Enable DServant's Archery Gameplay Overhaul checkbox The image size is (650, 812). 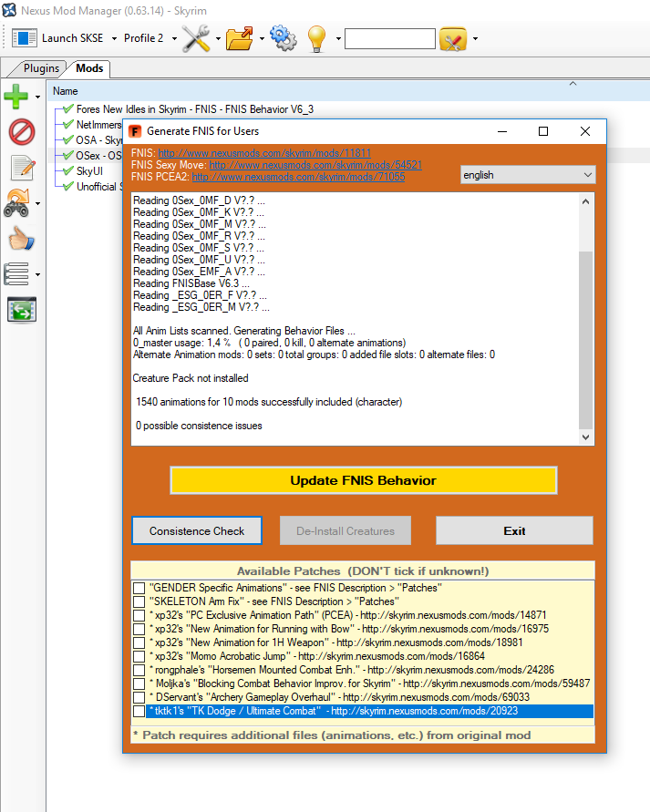pos(139,697)
